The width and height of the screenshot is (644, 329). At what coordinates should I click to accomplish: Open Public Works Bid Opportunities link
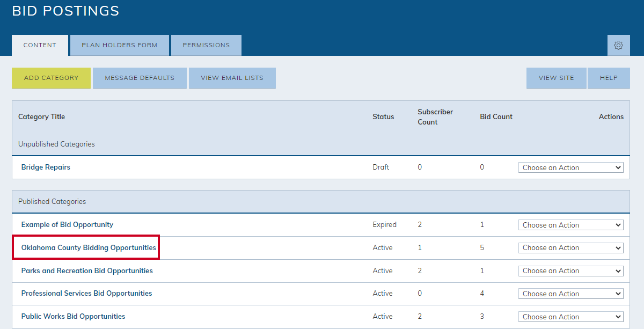(73, 317)
